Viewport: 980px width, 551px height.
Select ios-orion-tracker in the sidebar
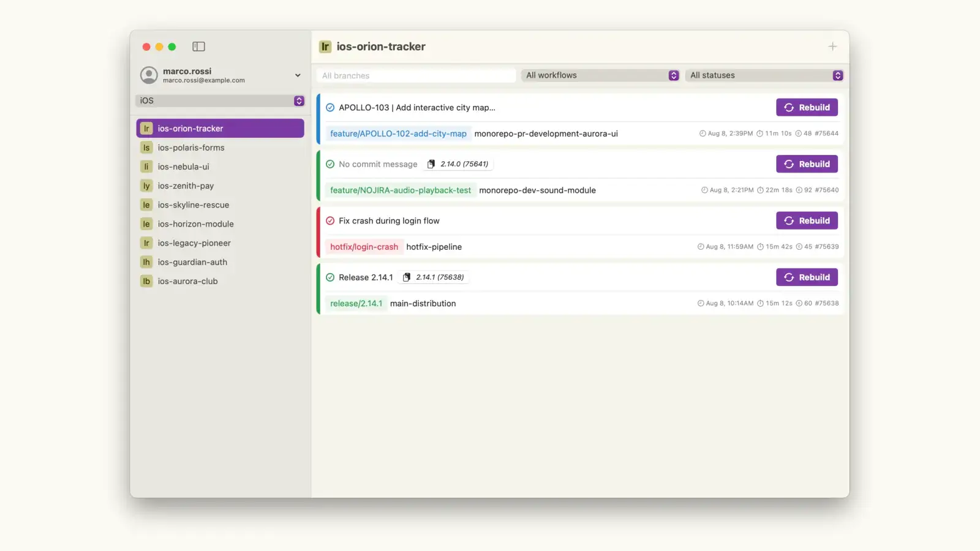tap(220, 129)
